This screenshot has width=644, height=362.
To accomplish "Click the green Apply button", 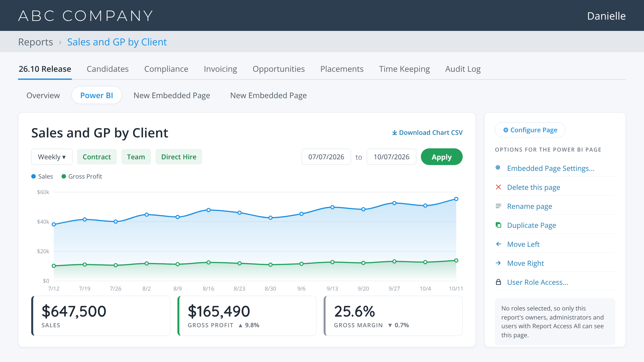I will point(441,157).
